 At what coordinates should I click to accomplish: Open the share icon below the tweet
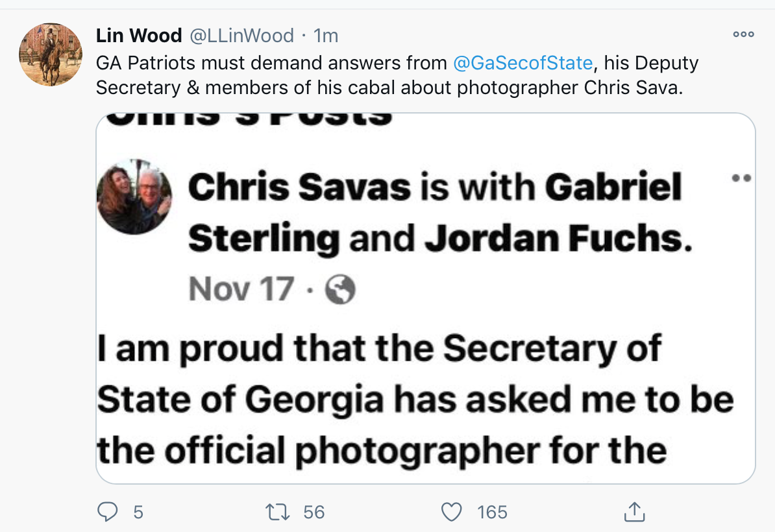(634, 512)
